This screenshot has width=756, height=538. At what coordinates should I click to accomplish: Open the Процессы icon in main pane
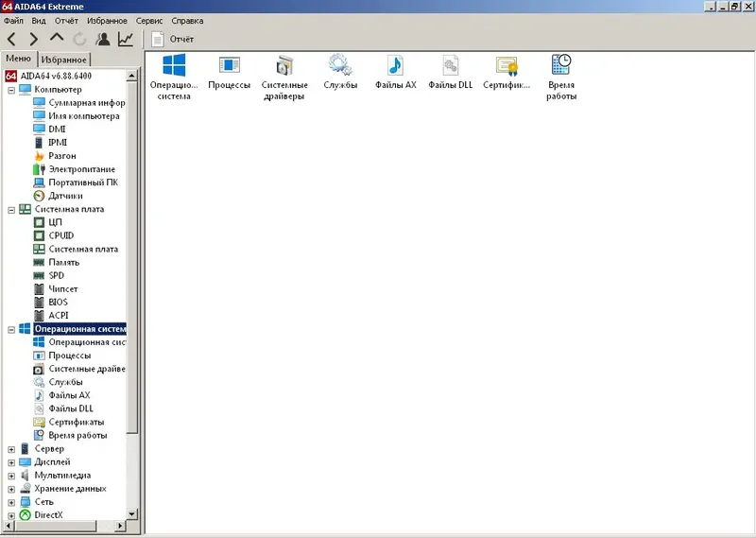pyautogui.click(x=229, y=72)
